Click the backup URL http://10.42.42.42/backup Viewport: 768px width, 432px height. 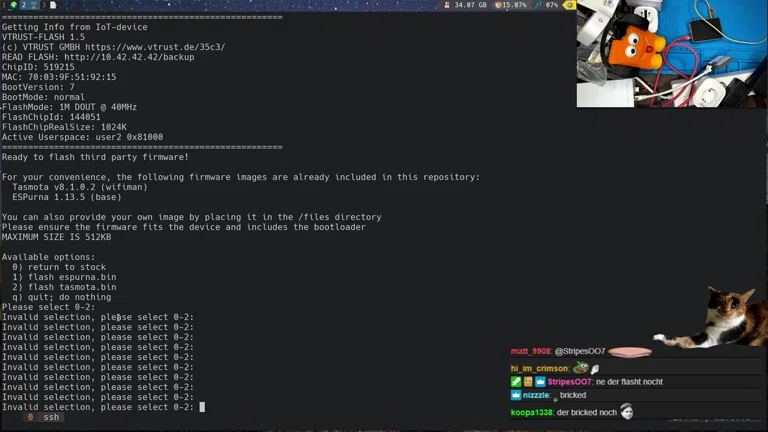click(129, 57)
